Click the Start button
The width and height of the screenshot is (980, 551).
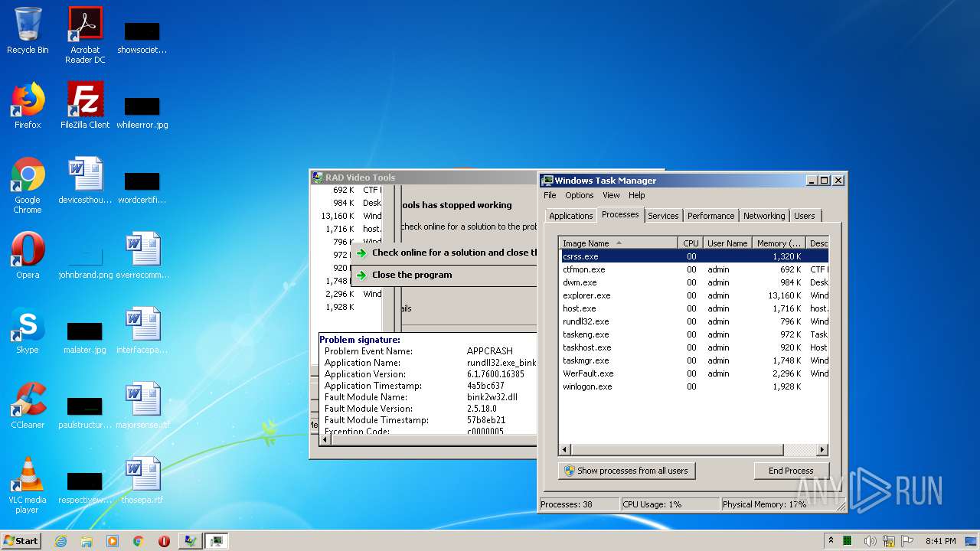point(21,541)
